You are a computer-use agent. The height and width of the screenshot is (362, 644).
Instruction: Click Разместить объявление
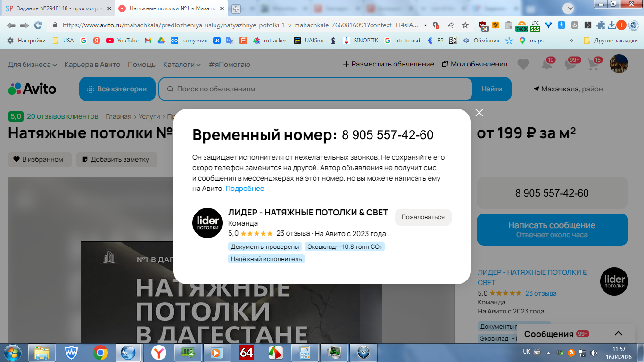coord(388,64)
